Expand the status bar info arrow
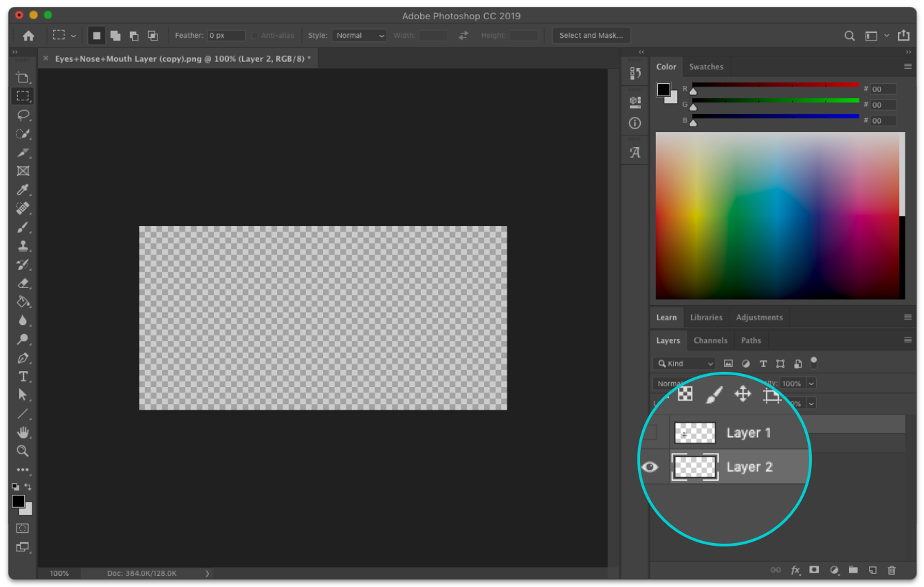The width and height of the screenshot is (924, 587). coord(208,573)
